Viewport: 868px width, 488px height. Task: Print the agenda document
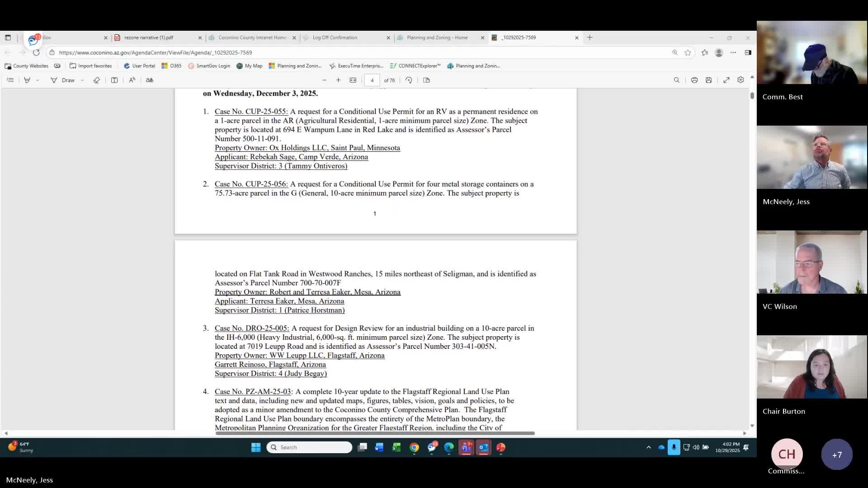pyautogui.click(x=694, y=80)
